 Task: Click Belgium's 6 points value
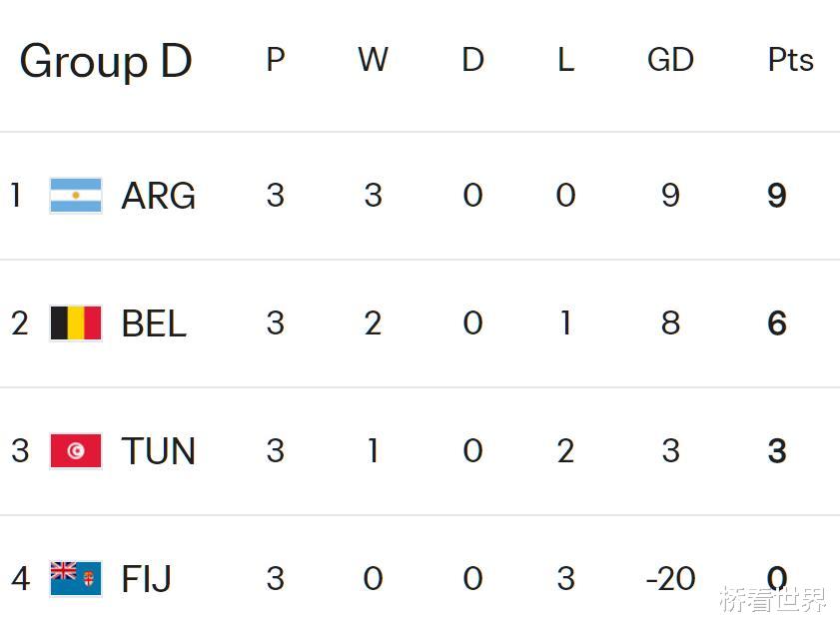777,323
